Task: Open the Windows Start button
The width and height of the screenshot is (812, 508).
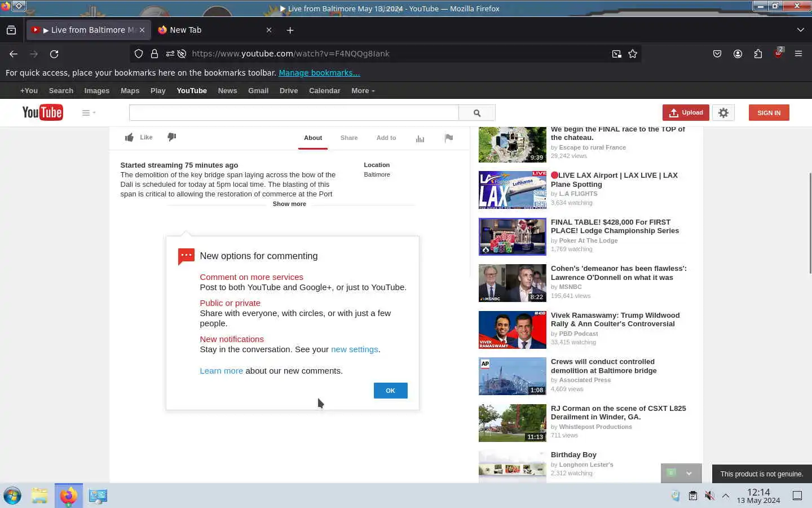Action: tap(12, 496)
